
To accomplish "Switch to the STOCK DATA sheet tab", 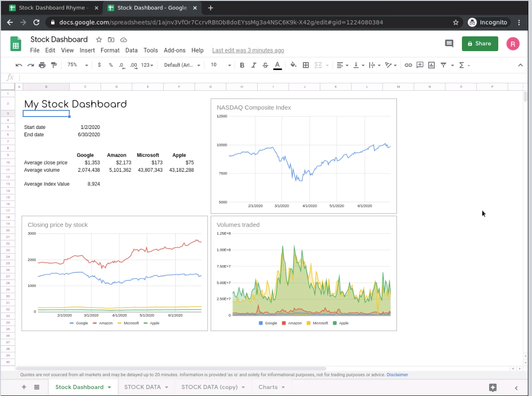I will click(142, 387).
